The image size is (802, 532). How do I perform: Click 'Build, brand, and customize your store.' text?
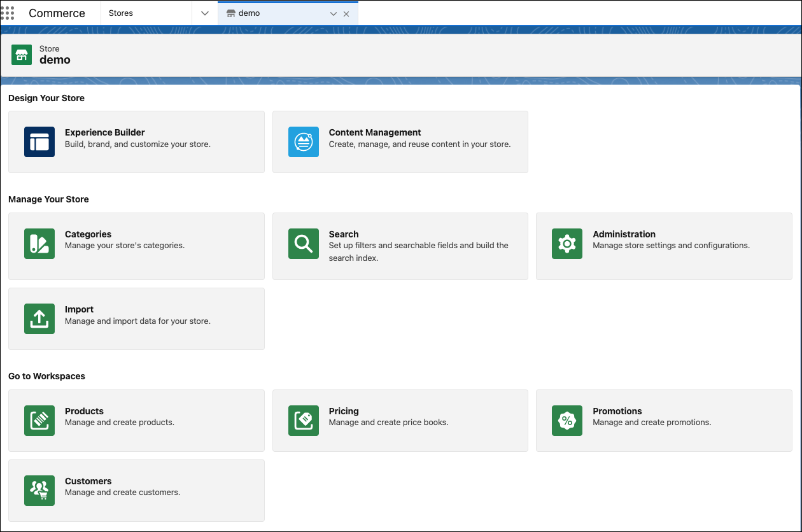tap(137, 144)
